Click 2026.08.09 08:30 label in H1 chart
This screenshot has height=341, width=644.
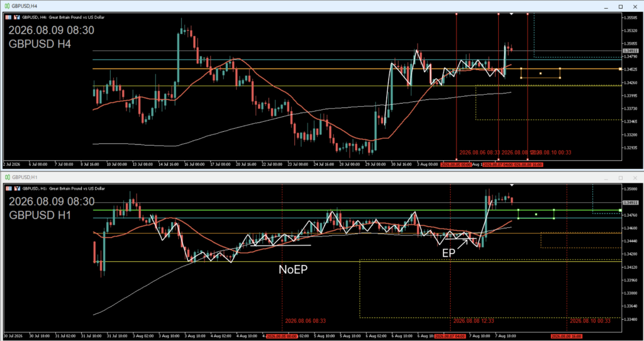pos(52,202)
